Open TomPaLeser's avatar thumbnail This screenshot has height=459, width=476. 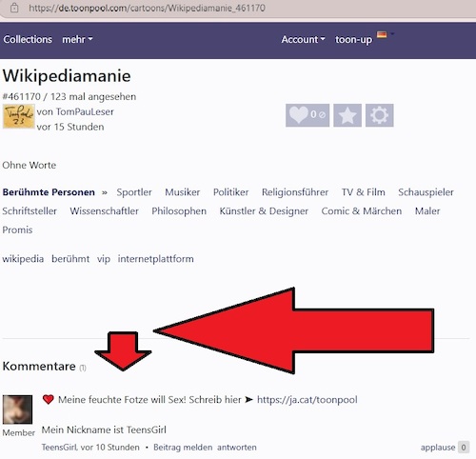(19, 116)
